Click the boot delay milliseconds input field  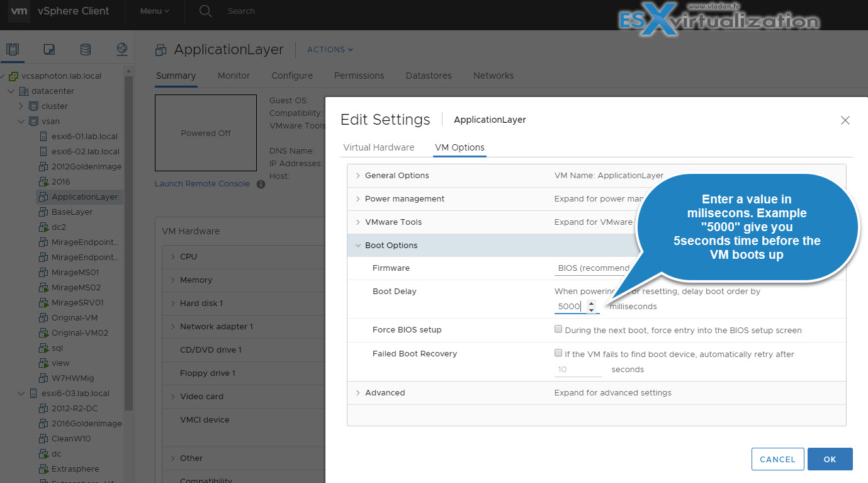click(x=570, y=307)
